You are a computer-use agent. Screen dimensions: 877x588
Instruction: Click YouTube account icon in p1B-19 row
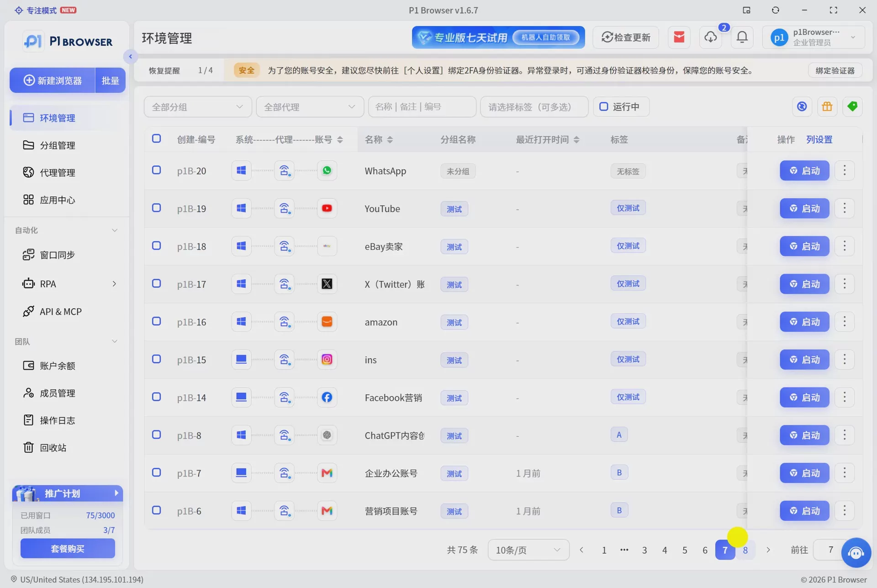pyautogui.click(x=327, y=209)
